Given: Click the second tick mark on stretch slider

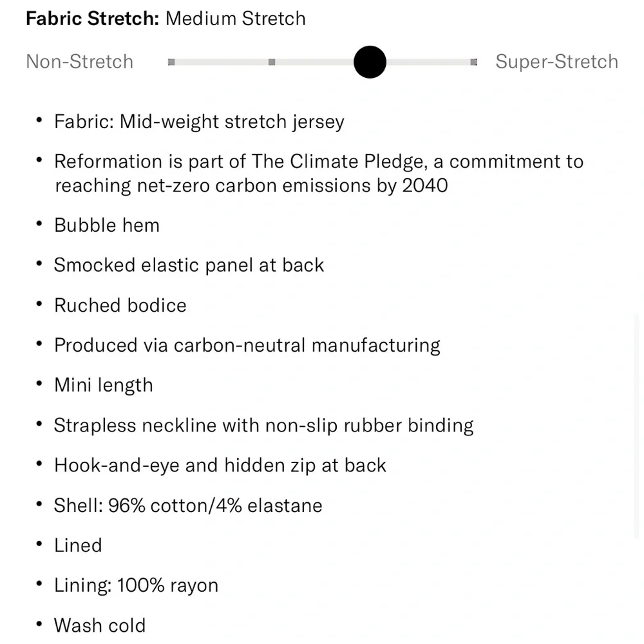Looking at the screenshot, I should 272,62.
